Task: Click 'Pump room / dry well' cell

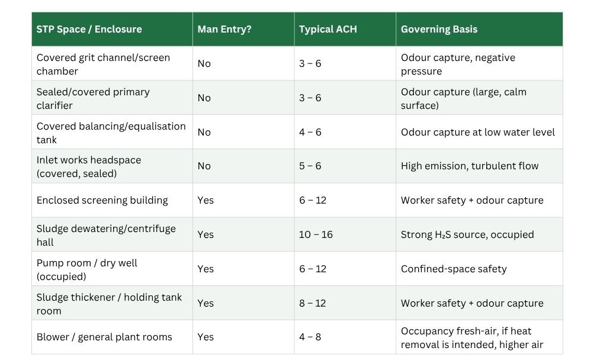Action: click(112, 269)
